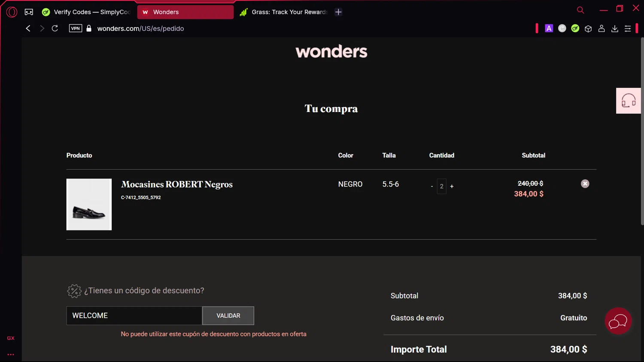This screenshot has height=362, width=644.
Task: Click the quantity field showing 2
Action: tap(442, 186)
